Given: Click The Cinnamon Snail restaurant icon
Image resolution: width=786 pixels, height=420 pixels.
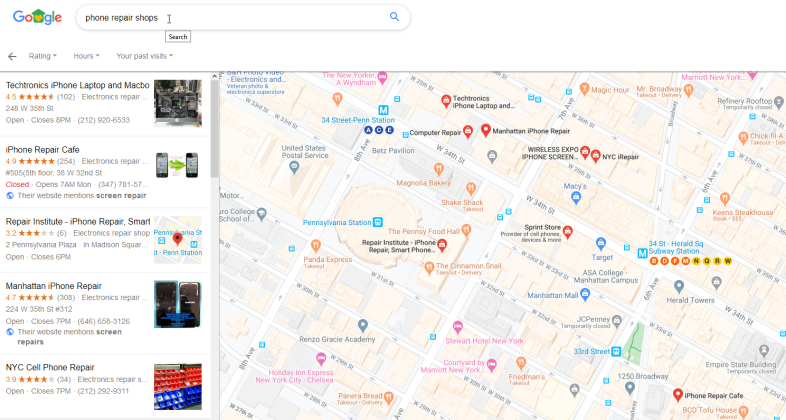Looking at the screenshot, I should point(429,269).
